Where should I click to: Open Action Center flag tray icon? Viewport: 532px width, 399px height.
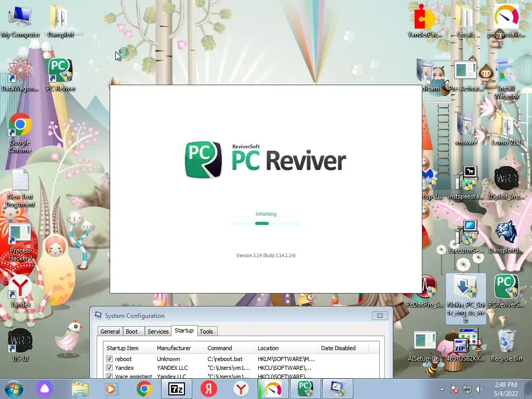click(455, 390)
